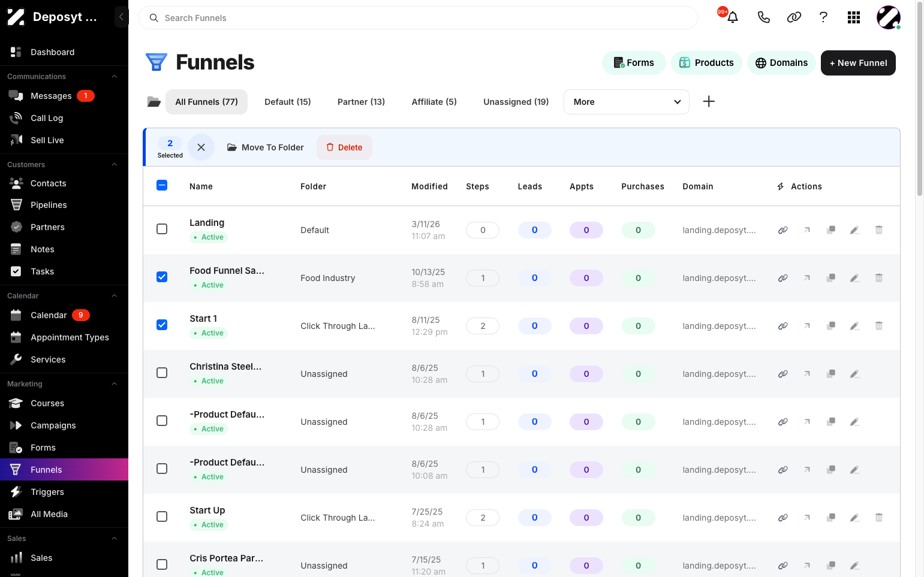Copy link for Landing funnel
The image size is (924, 577).
782,230
